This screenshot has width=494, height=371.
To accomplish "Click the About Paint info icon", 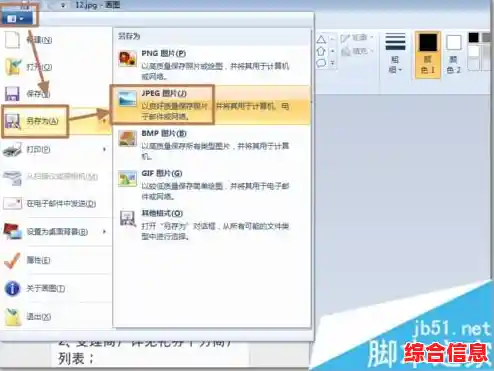I will tap(13, 288).
